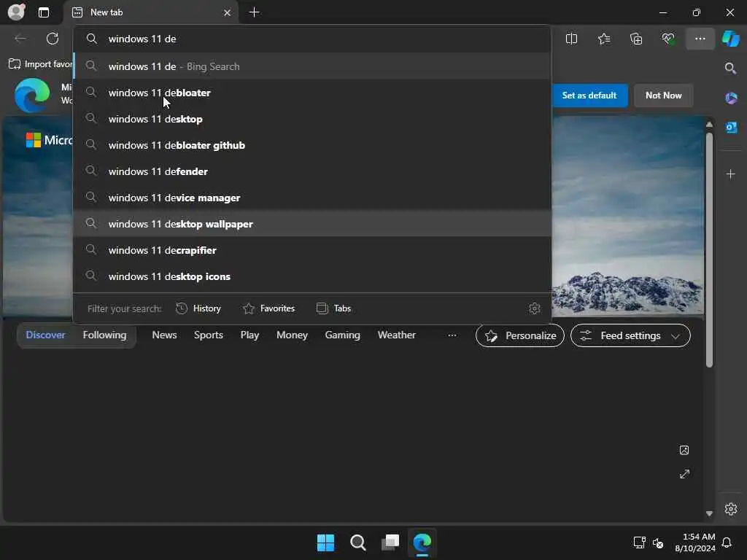The image size is (747, 560).
Task: Switch to the Following feed tab
Action: tap(104, 335)
